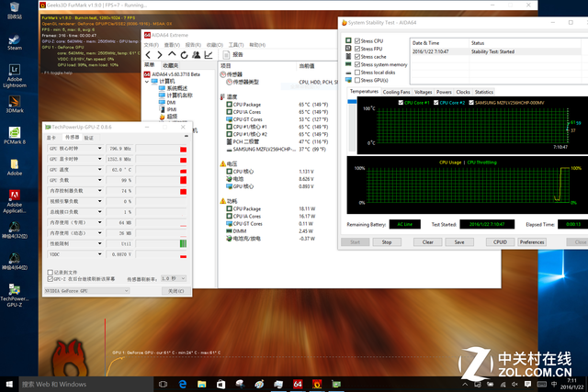This screenshot has height=392, width=588.
Task: Click the 报告 report icon in AIDA64 toolbar
Action: 226,55
